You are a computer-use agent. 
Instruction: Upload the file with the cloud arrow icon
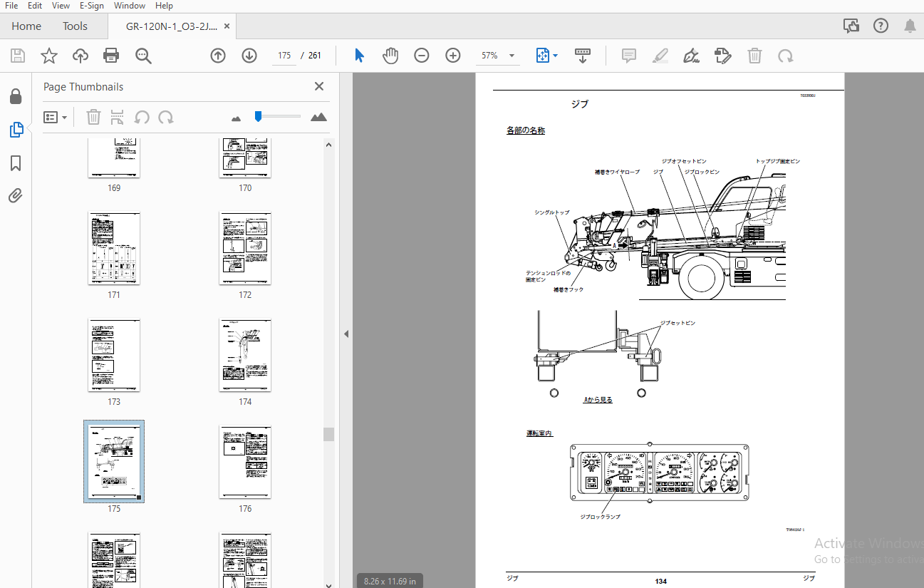click(81, 56)
